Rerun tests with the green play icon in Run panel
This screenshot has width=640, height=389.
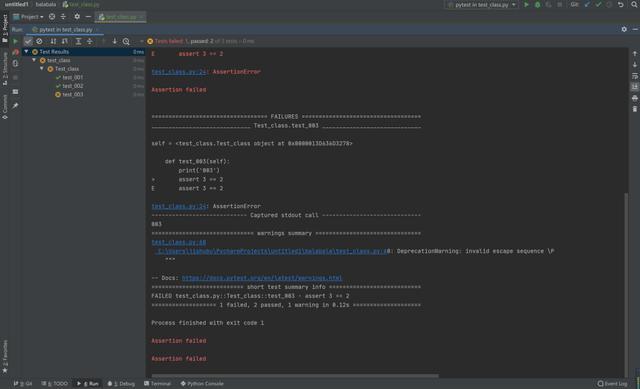pyautogui.click(x=16, y=41)
